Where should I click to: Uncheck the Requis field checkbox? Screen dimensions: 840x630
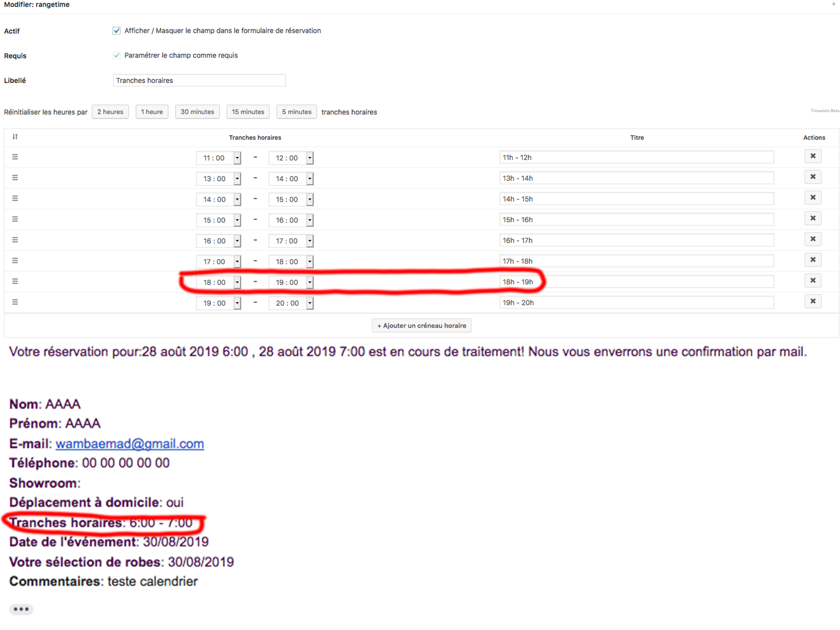pos(116,56)
